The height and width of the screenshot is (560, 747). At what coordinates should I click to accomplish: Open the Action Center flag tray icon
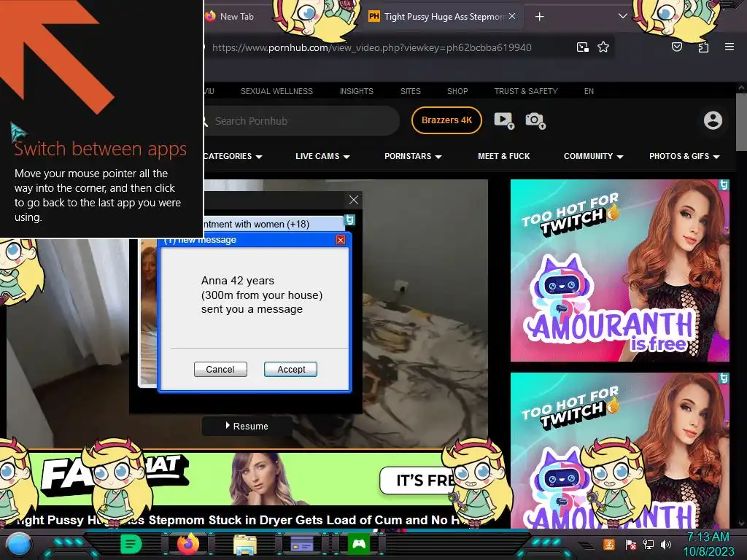[x=631, y=545]
